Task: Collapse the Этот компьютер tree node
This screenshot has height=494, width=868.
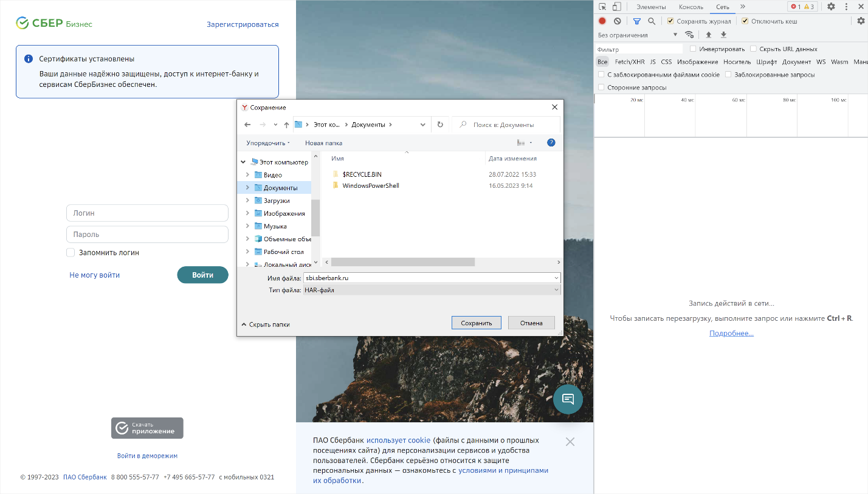Action: pyautogui.click(x=243, y=162)
